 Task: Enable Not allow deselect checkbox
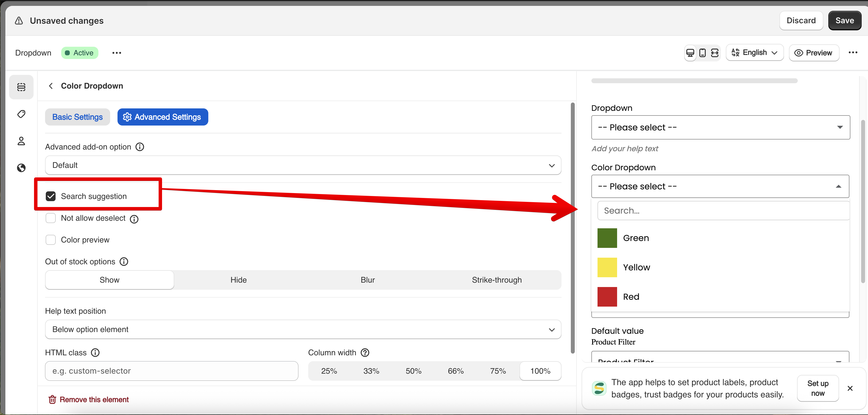click(50, 218)
